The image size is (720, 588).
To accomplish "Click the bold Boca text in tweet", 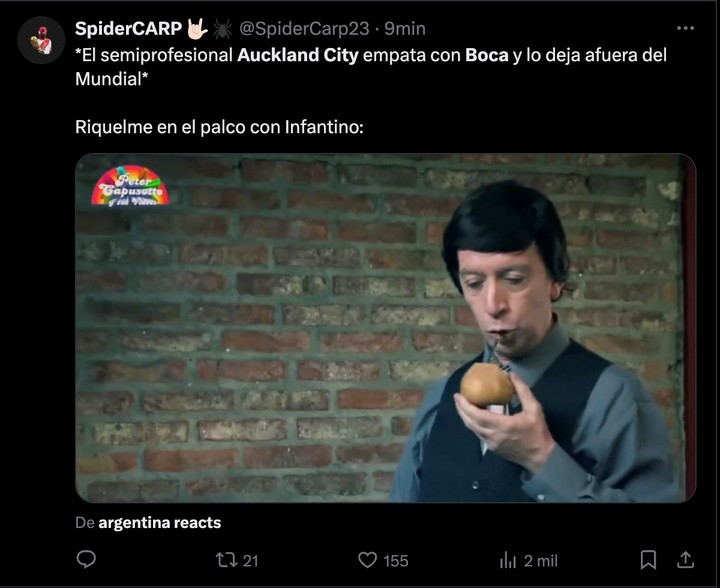I will [x=487, y=55].
